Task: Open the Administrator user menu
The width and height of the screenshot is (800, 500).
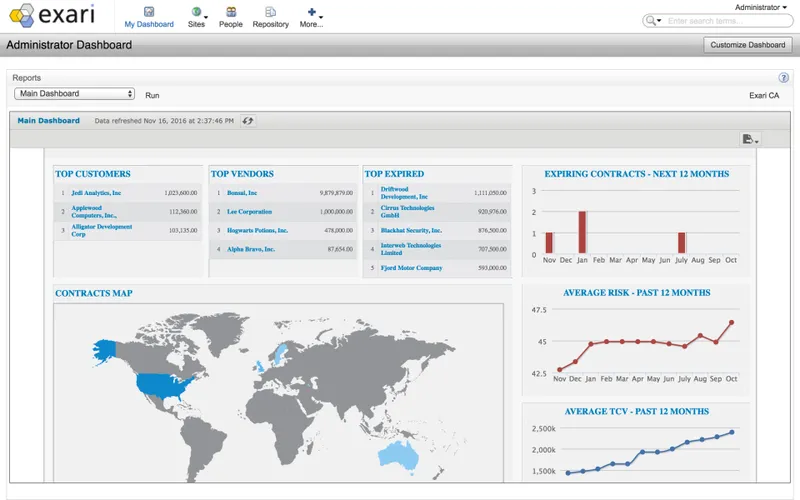Action: click(x=760, y=7)
